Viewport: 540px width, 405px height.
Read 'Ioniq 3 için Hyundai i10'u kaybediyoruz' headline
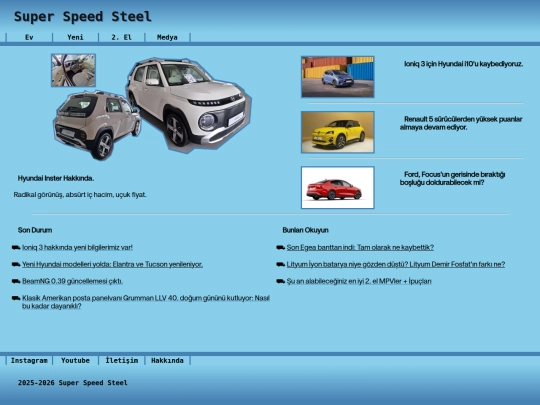464,64
